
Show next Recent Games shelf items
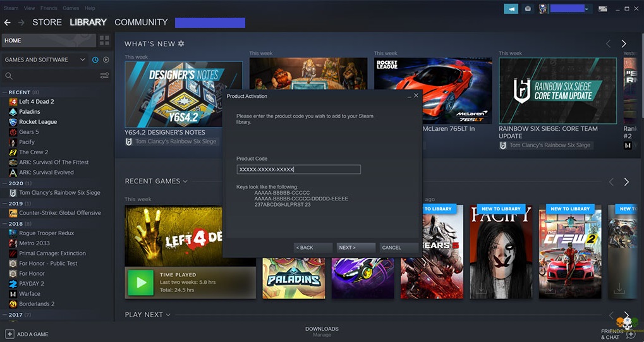626,181
